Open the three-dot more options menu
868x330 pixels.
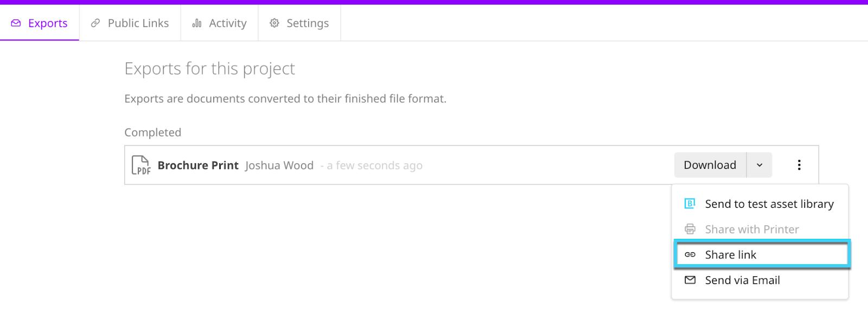tap(799, 165)
